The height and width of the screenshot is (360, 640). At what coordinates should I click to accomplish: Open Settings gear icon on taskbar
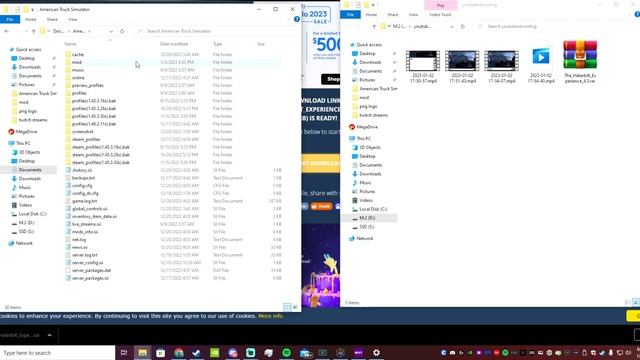coord(376,353)
